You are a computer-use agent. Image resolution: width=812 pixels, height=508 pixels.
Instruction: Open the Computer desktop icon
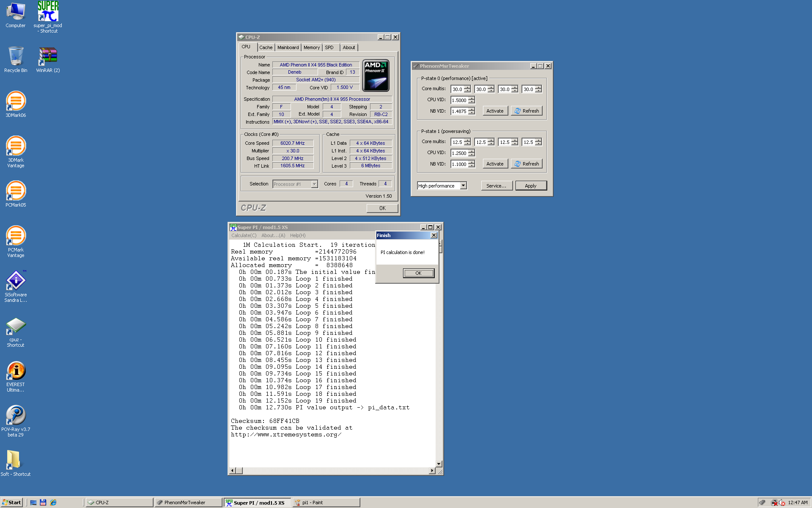tap(15, 15)
